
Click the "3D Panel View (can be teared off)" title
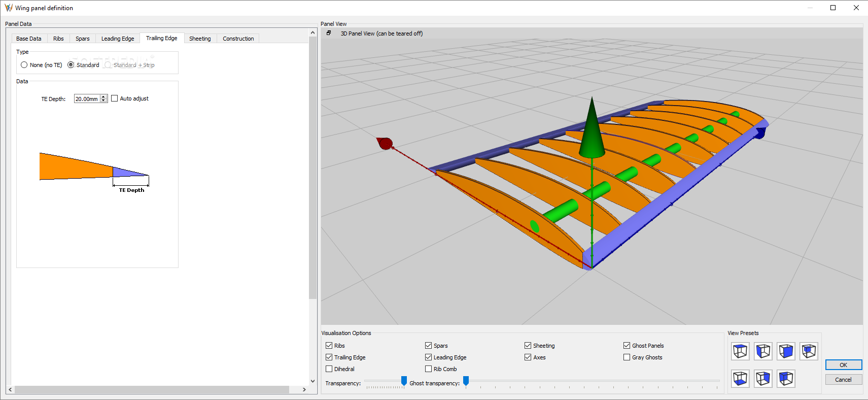381,34
